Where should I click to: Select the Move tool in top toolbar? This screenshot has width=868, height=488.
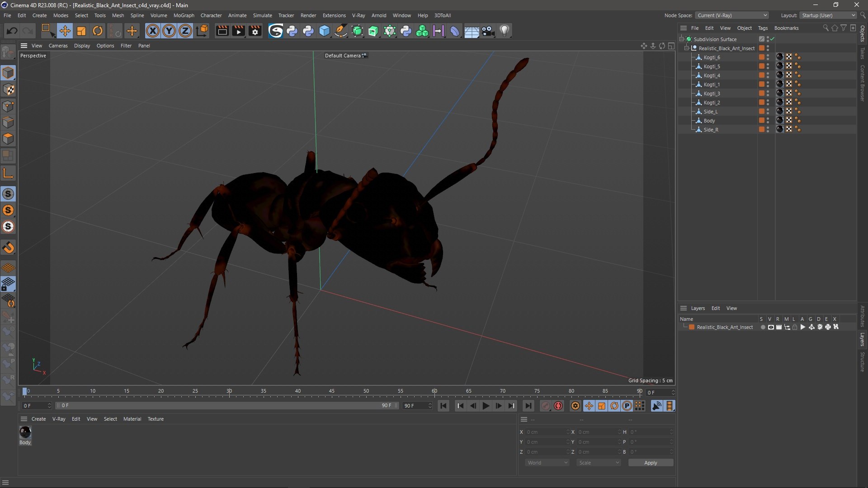tap(65, 31)
